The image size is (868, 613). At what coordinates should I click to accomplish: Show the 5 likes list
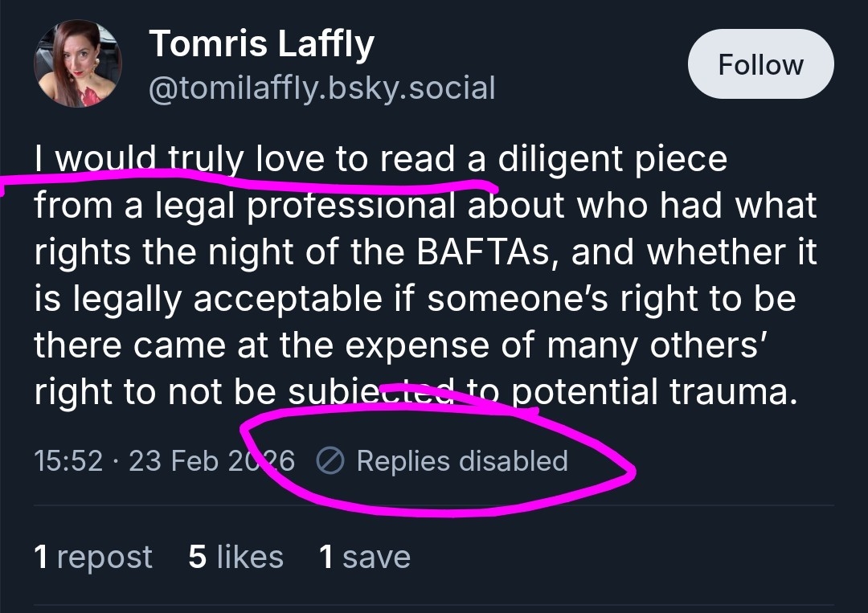coord(235,557)
